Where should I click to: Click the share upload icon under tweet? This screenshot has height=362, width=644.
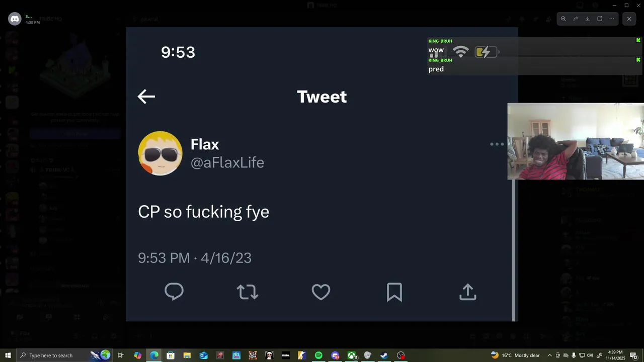click(467, 292)
